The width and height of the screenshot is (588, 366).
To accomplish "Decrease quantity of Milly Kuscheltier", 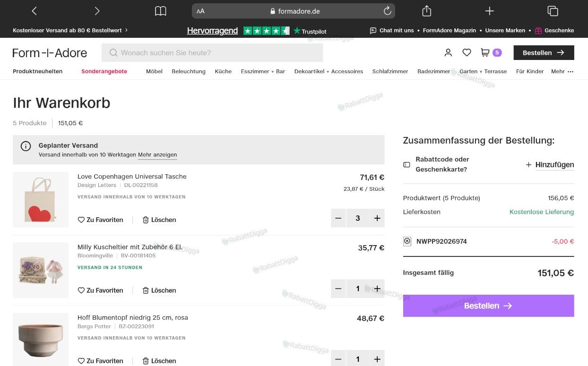I will pos(338,289).
